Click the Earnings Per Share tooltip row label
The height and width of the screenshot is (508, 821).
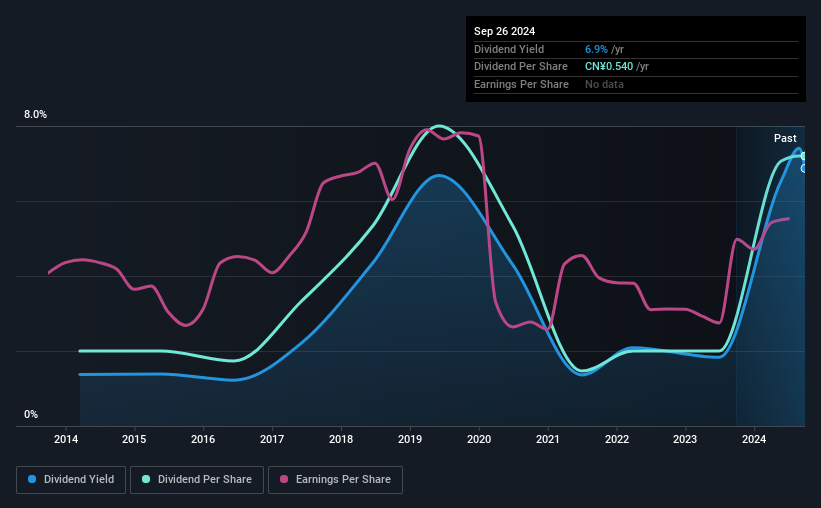[x=522, y=84]
